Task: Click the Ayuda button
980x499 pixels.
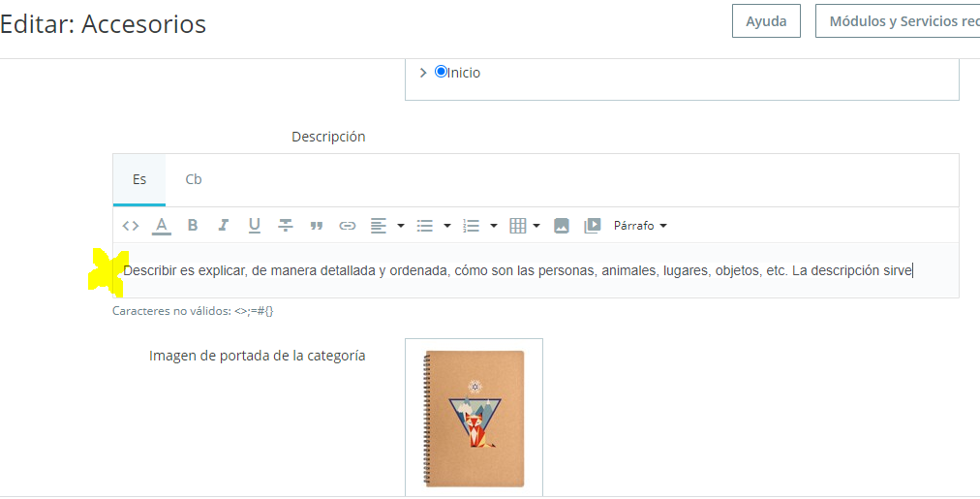Action: tap(766, 21)
